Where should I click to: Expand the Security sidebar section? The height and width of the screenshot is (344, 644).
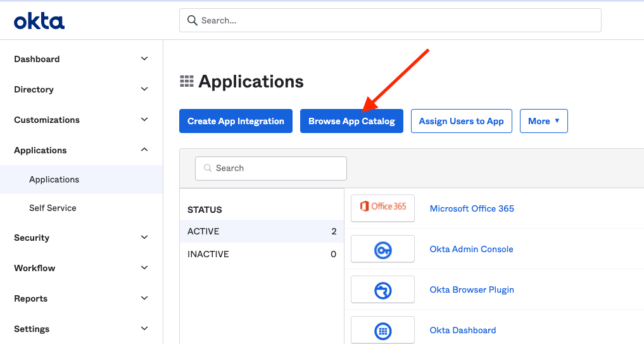click(x=144, y=238)
